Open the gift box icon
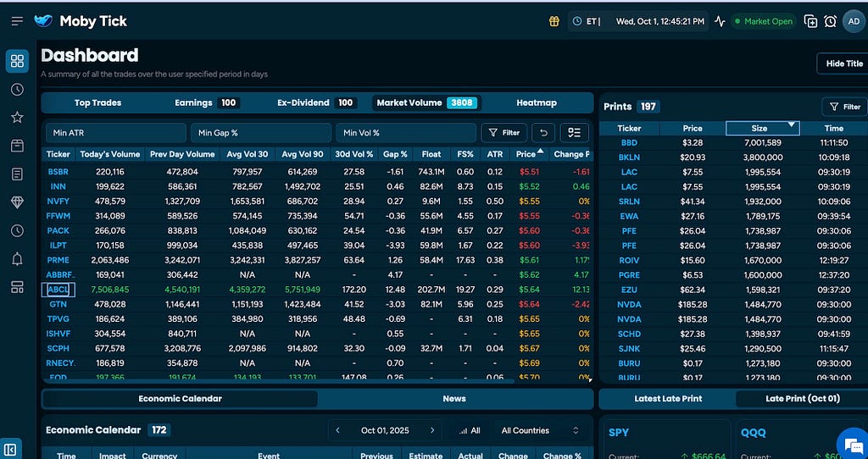Screen dimensions: 868x459 (x=554, y=21)
